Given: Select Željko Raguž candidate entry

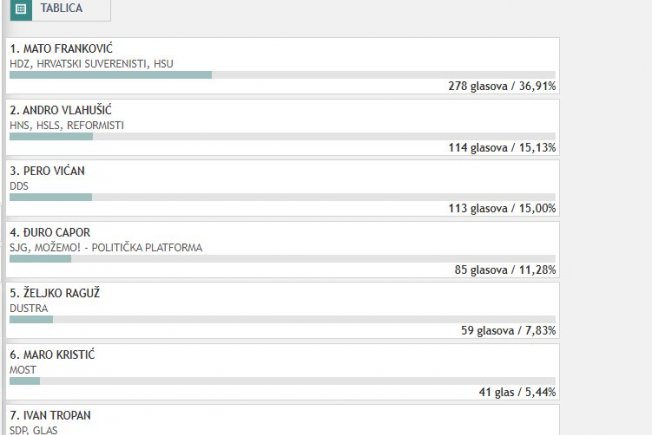Looking at the screenshot, I should [282, 310].
